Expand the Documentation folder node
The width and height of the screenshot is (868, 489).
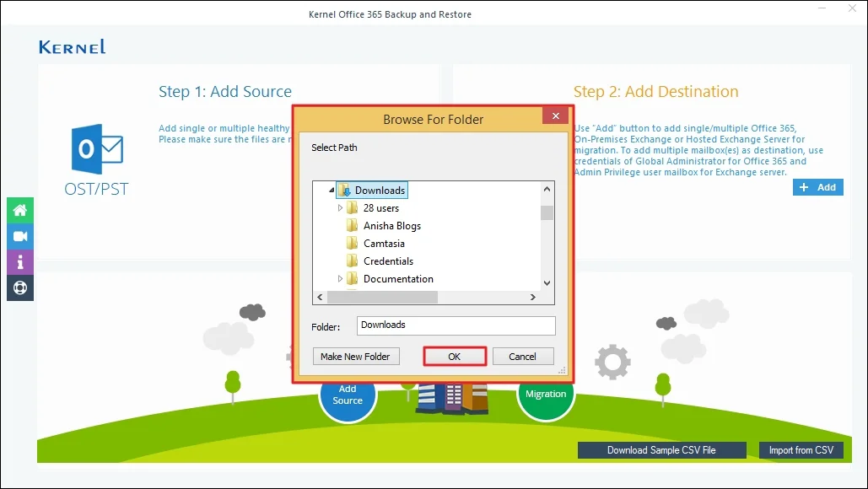(340, 279)
